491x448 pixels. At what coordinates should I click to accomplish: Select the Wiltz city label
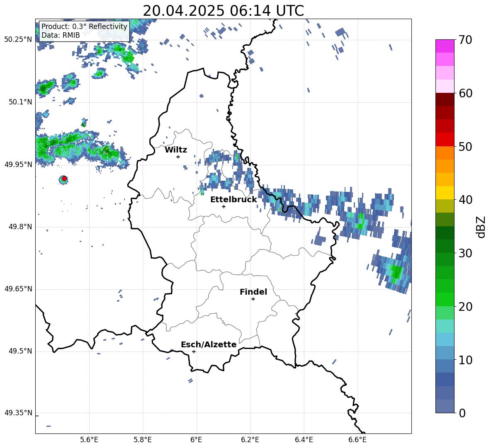click(176, 150)
